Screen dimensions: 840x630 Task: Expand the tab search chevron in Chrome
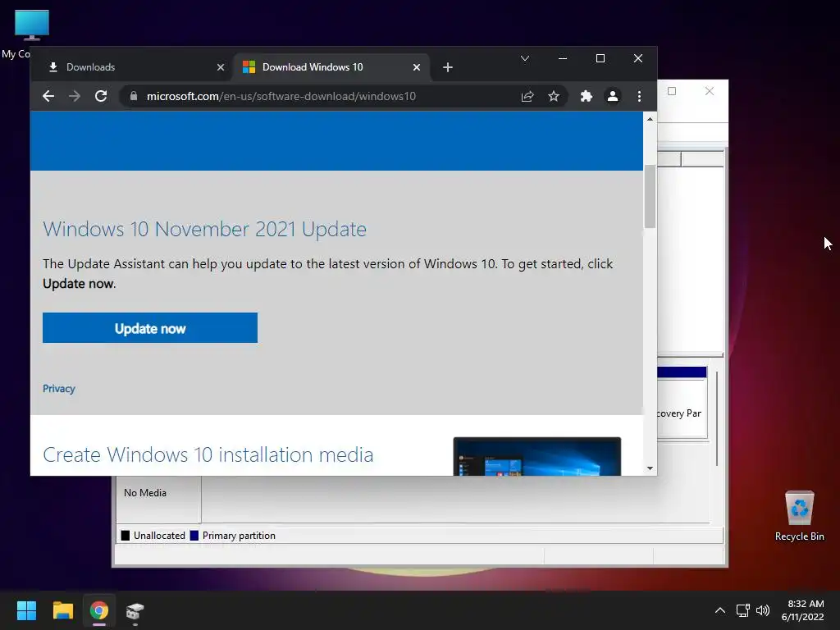click(525, 58)
